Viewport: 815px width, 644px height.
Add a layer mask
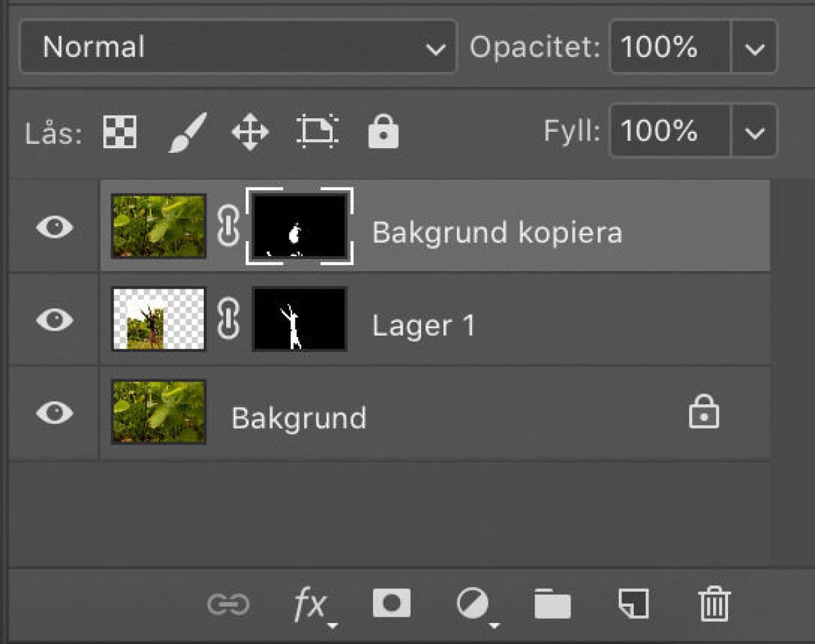click(x=391, y=603)
